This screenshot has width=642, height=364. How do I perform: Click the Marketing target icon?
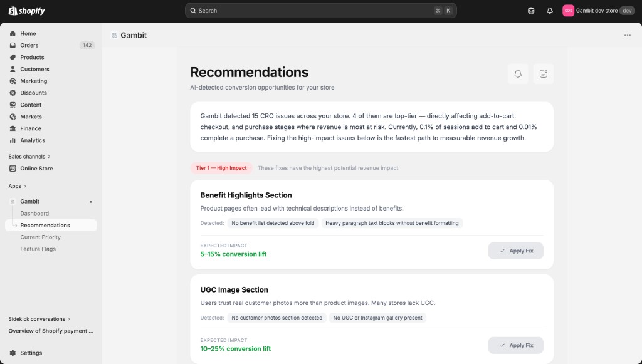click(13, 81)
